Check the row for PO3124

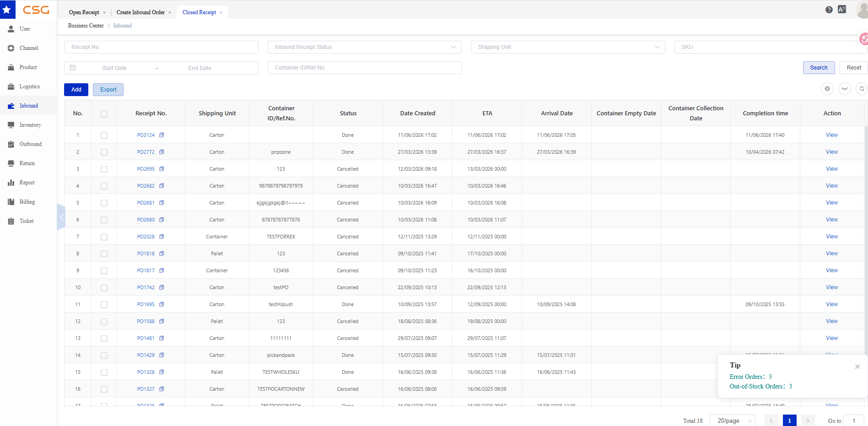(x=104, y=135)
